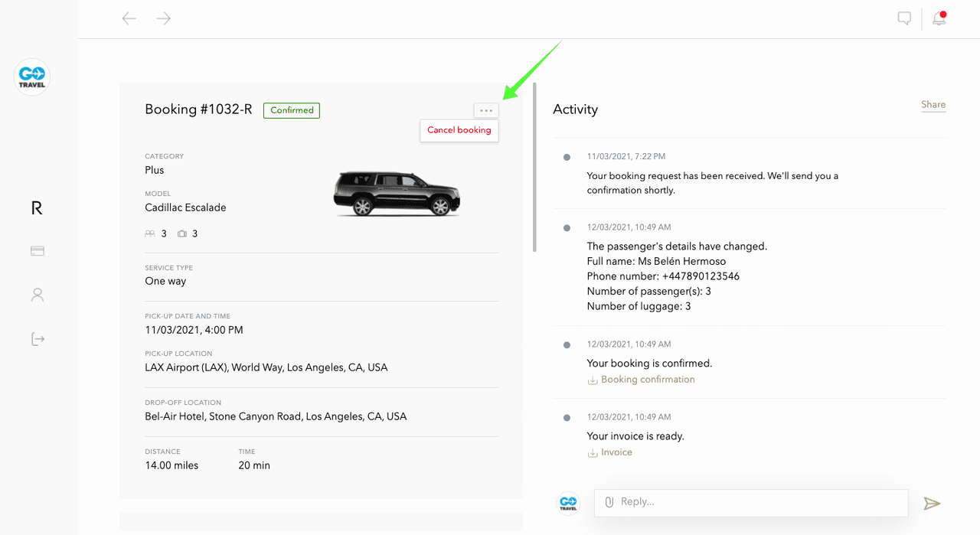
Task: Click the Cadillac Escalade vehicle image
Action: pyautogui.click(x=397, y=194)
